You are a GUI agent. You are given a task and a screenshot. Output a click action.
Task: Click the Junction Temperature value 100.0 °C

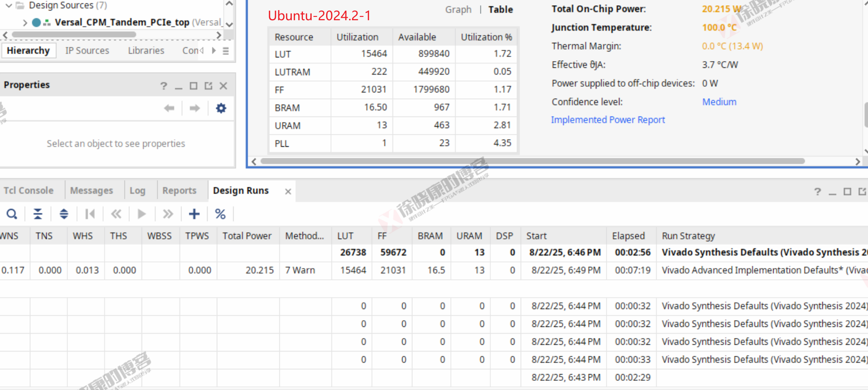pos(719,27)
